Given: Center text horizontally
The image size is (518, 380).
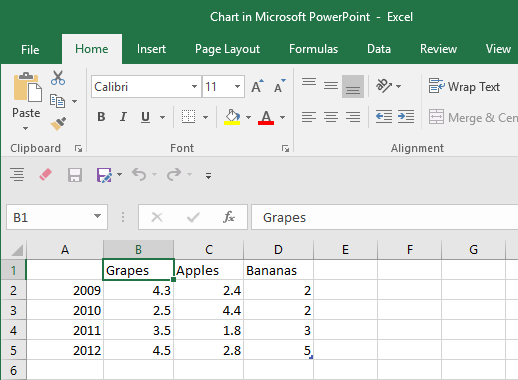Looking at the screenshot, I should click(x=331, y=117).
